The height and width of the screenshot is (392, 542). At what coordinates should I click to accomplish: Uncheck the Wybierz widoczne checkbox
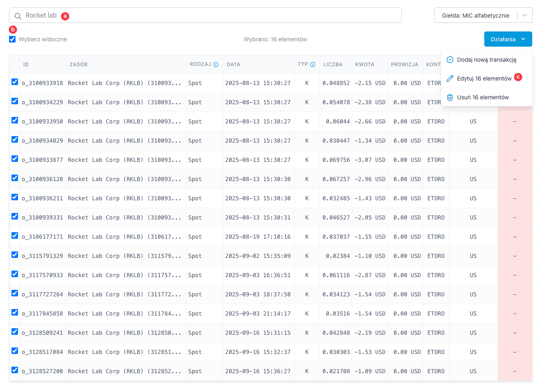coord(12,39)
